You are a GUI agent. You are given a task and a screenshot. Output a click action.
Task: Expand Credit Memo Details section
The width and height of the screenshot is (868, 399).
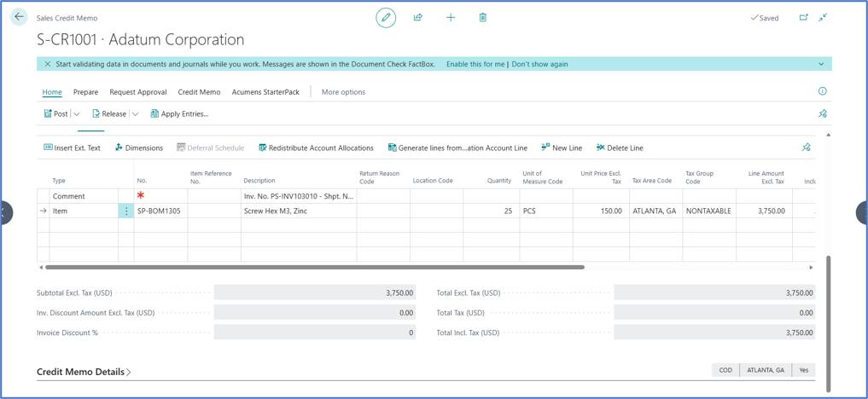point(84,372)
